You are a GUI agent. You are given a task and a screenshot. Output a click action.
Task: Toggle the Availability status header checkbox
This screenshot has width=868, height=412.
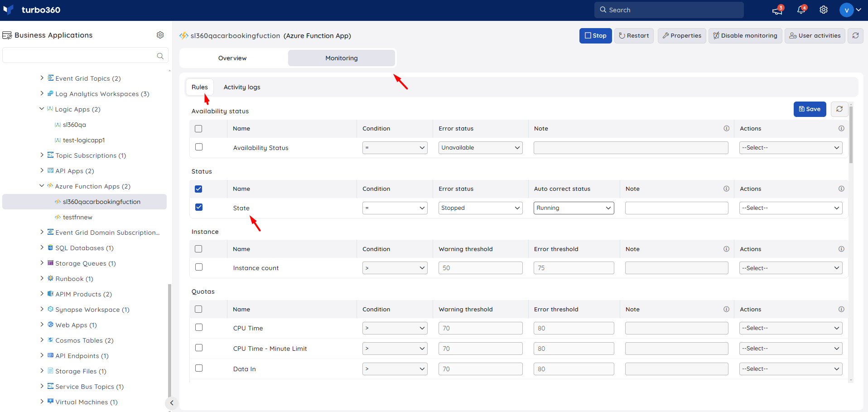click(198, 129)
